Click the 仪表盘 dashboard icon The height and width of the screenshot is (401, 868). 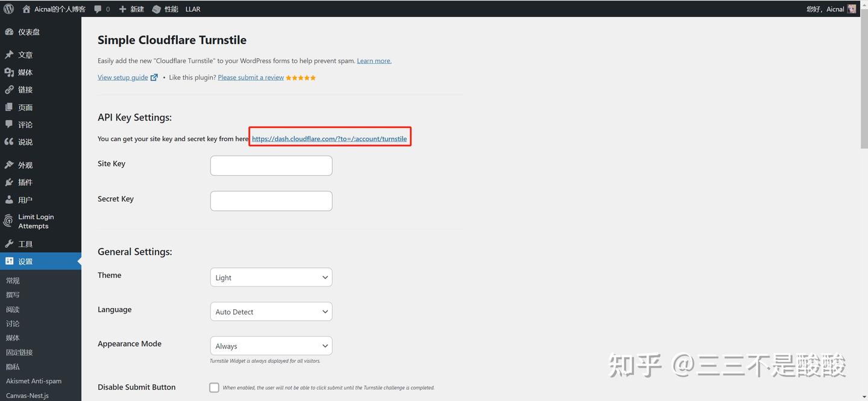(x=9, y=32)
